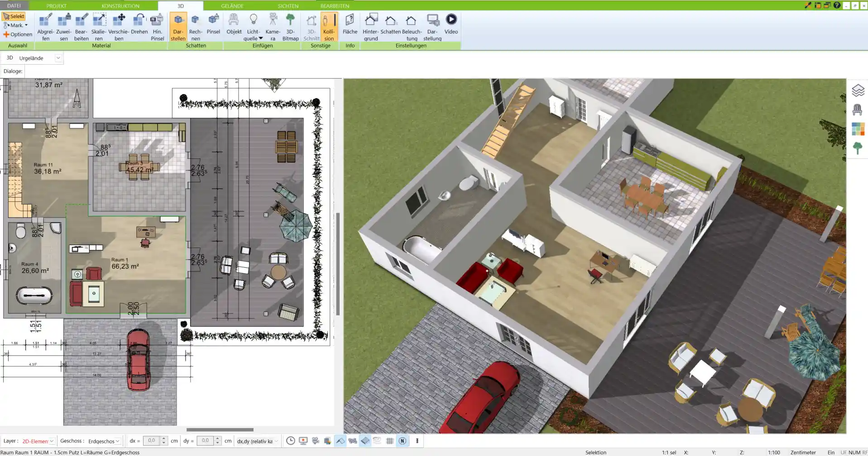Click the Rechnen shadows tool

(195, 27)
